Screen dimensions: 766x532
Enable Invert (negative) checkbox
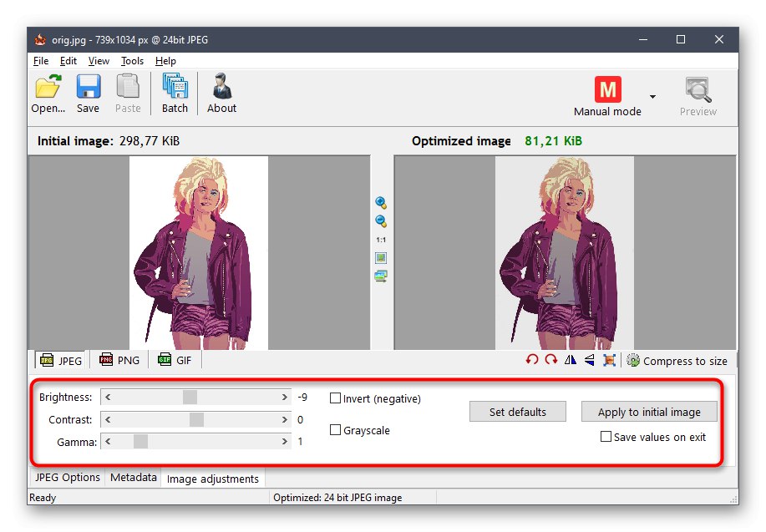[335, 398]
